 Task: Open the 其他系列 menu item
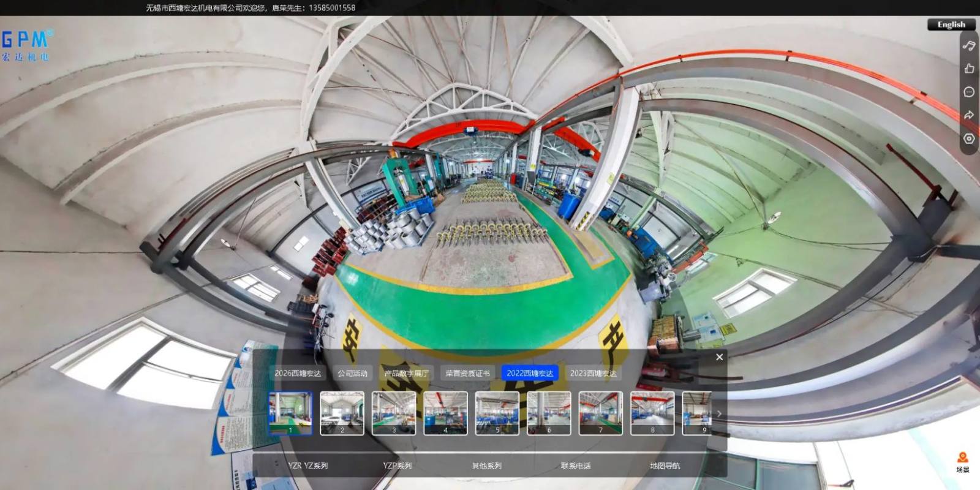coord(487,466)
